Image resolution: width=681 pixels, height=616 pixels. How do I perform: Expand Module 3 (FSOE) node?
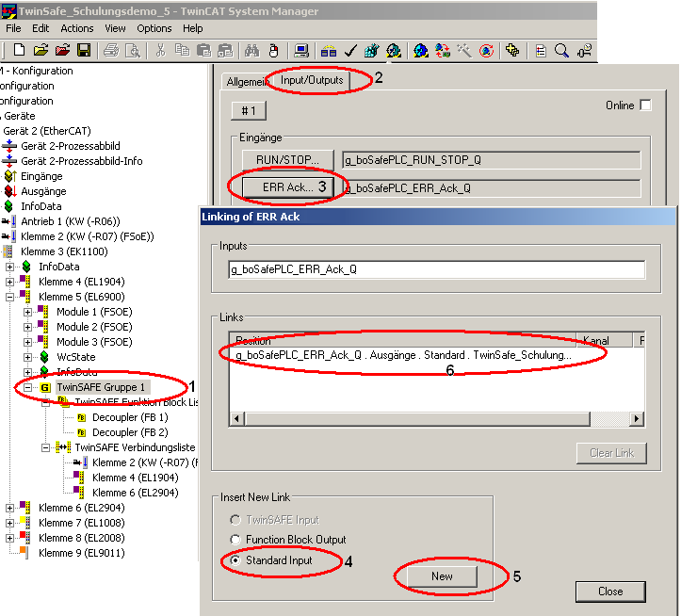tap(27, 342)
